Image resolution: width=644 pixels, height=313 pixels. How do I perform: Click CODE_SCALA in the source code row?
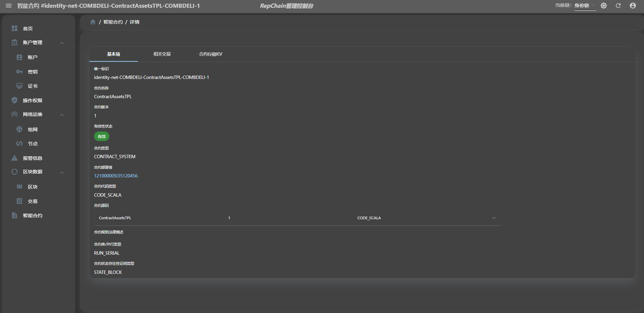coord(369,218)
